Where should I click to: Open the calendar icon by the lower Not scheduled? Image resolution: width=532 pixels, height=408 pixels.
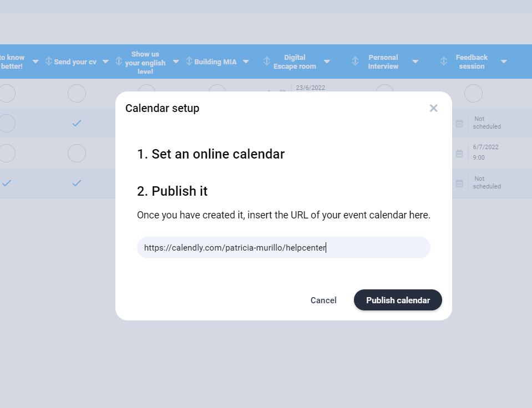(x=459, y=183)
